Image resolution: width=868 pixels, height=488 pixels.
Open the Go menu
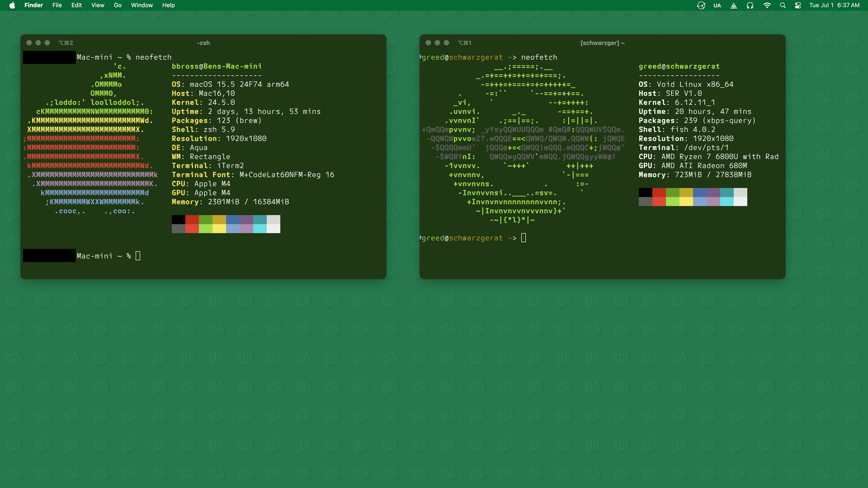pyautogui.click(x=118, y=5)
